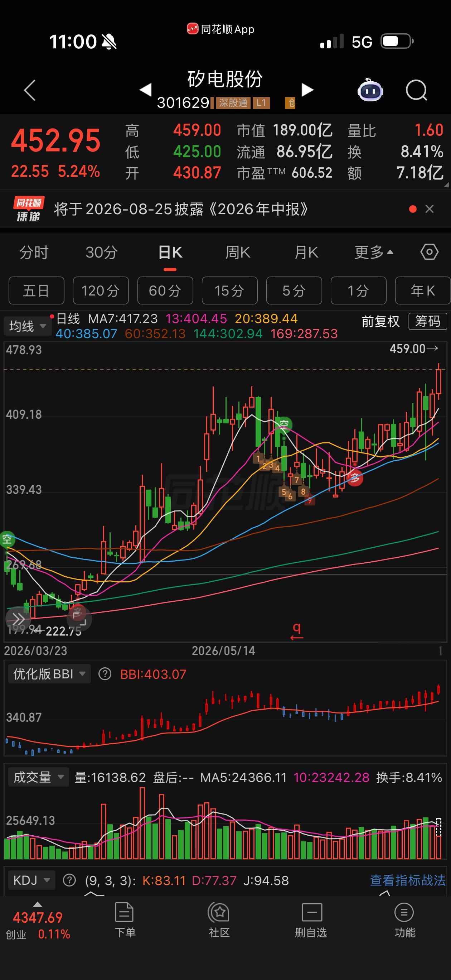Open 查看指标战法 link

(x=408, y=880)
